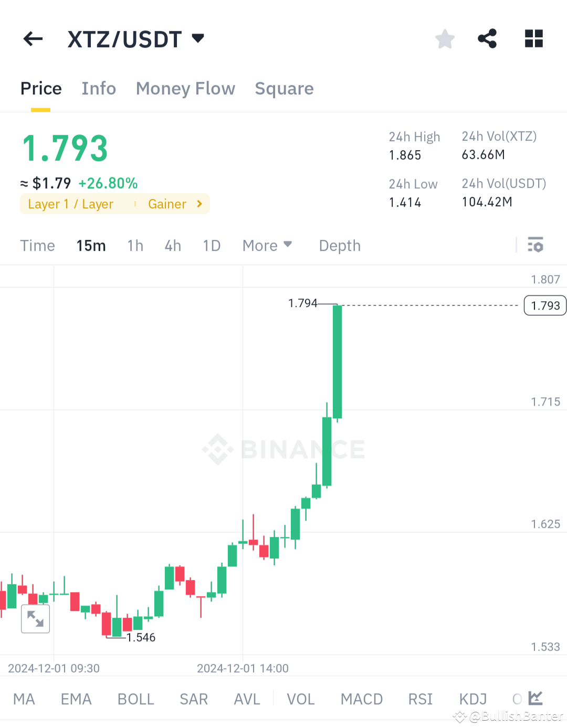Tap the 1.793 price label on the right
The height and width of the screenshot is (728, 567).
544,305
